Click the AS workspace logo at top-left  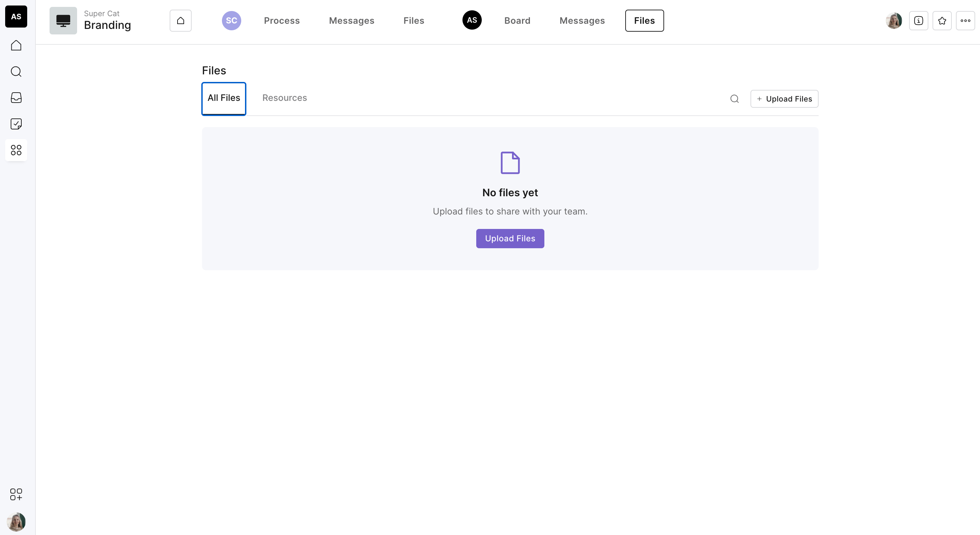click(x=16, y=17)
